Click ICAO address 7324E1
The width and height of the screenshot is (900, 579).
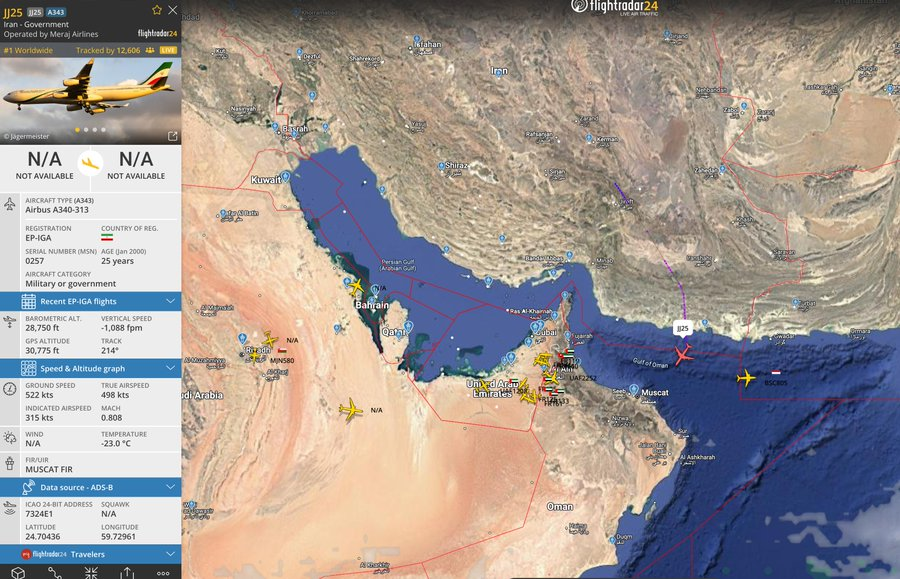point(39,514)
